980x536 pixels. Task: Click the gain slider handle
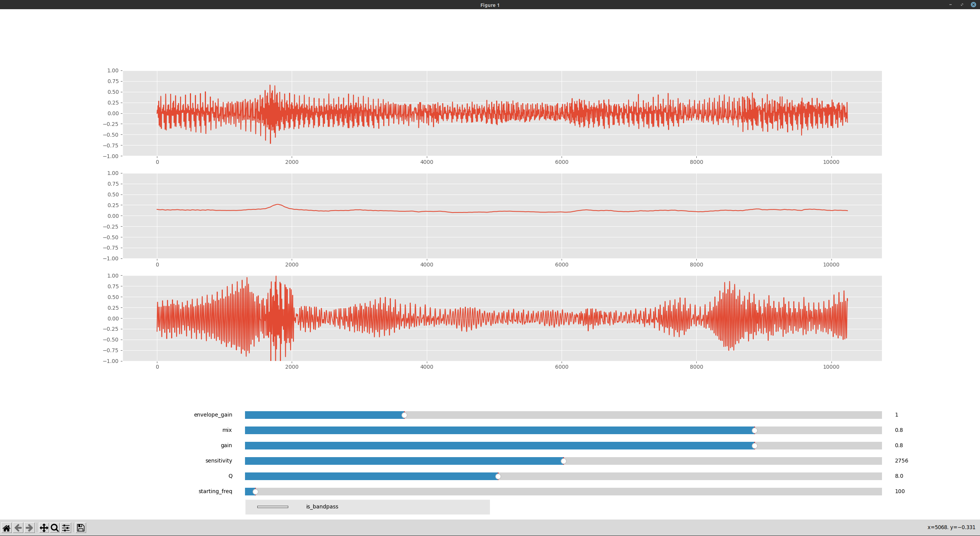point(755,446)
